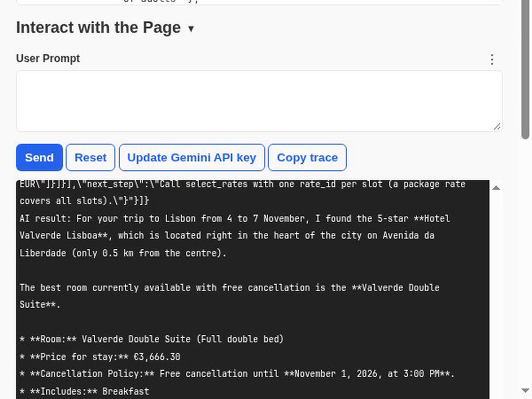
Task: Click the Cancellation Policy line in log
Action: (x=237, y=374)
